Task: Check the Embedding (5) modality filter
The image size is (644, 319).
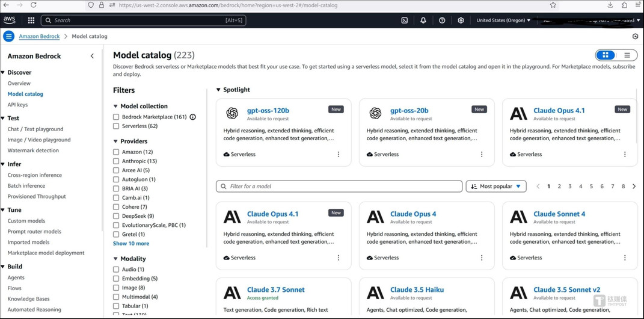Action: pyautogui.click(x=116, y=279)
